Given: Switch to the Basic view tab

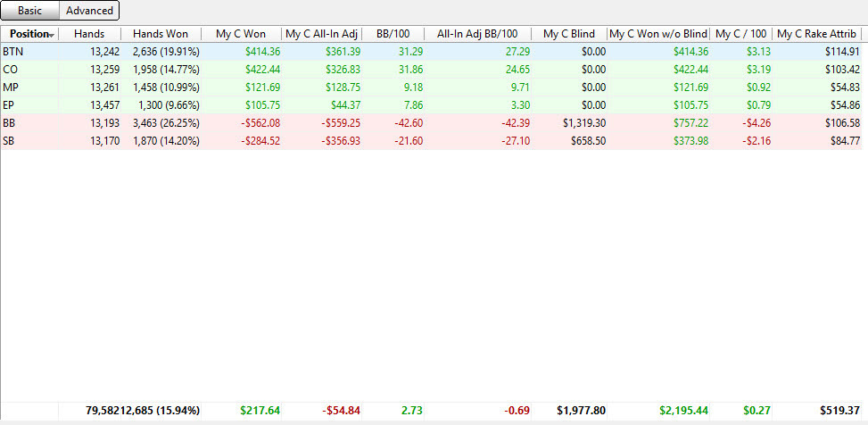Looking at the screenshot, I should 30,11.
